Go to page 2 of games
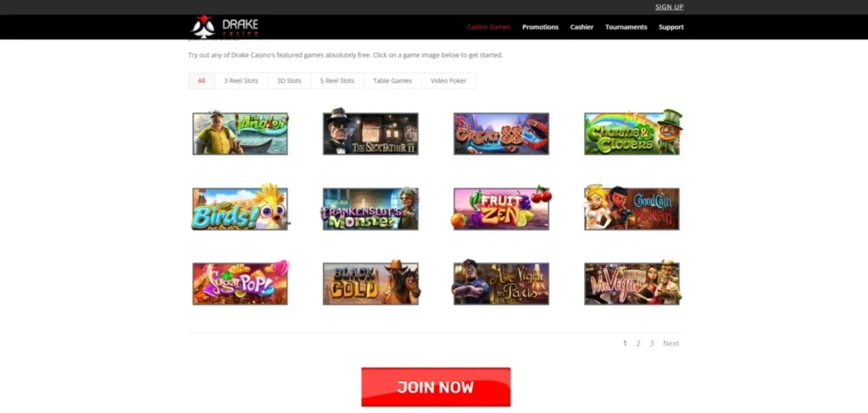The width and height of the screenshot is (868, 413). 638,343
